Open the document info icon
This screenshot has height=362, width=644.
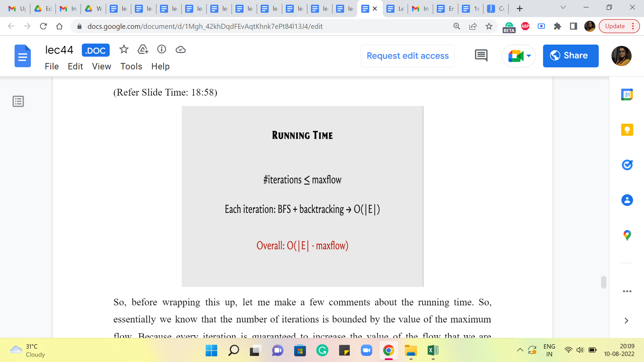(162, 50)
